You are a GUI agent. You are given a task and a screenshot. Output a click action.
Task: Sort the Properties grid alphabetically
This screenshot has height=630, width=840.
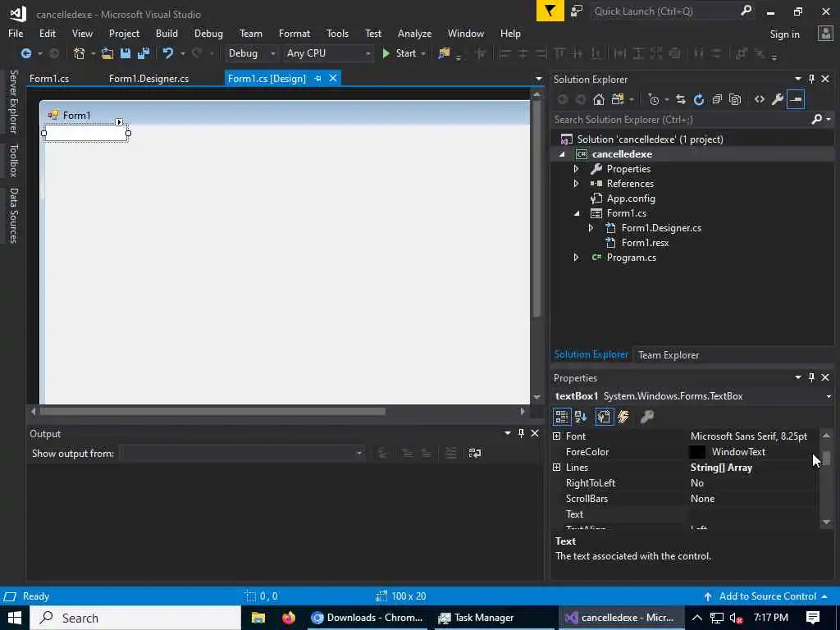[581, 416]
